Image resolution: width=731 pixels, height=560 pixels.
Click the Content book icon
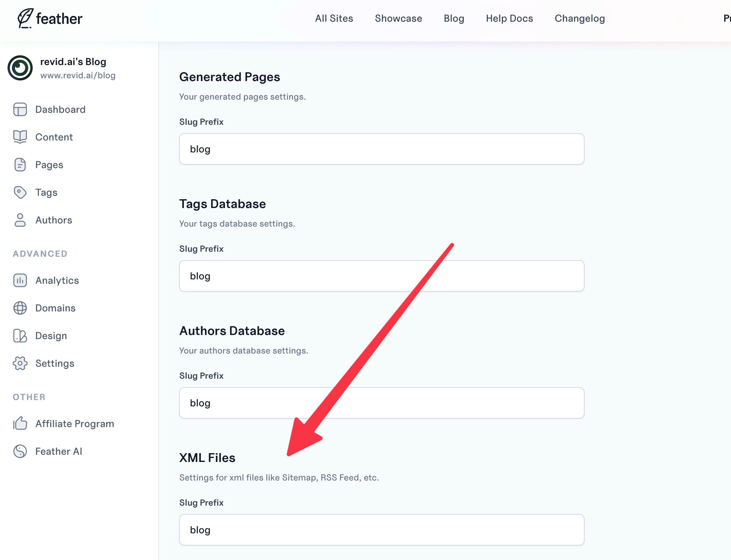tap(20, 137)
